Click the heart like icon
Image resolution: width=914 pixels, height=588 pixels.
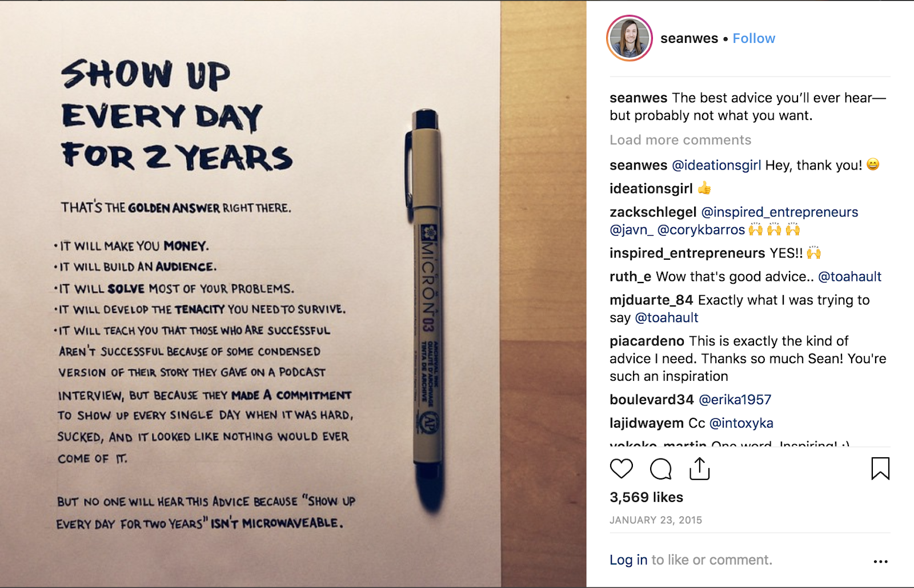[621, 469]
